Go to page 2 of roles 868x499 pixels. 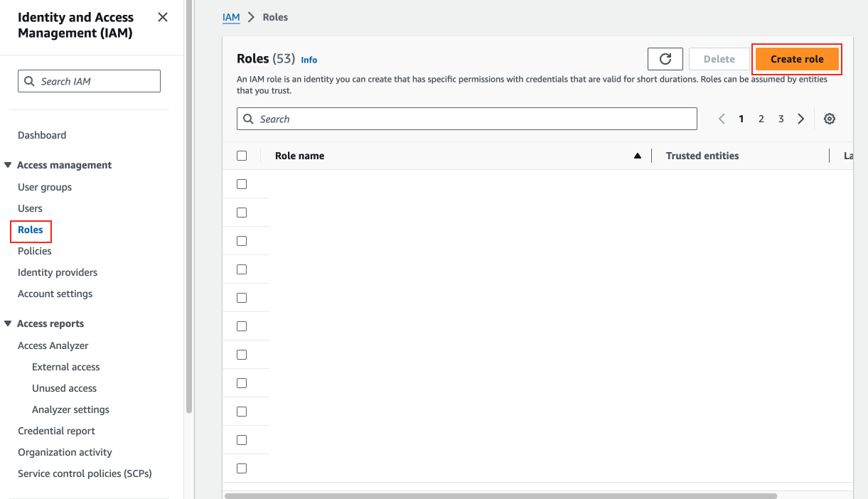click(761, 119)
